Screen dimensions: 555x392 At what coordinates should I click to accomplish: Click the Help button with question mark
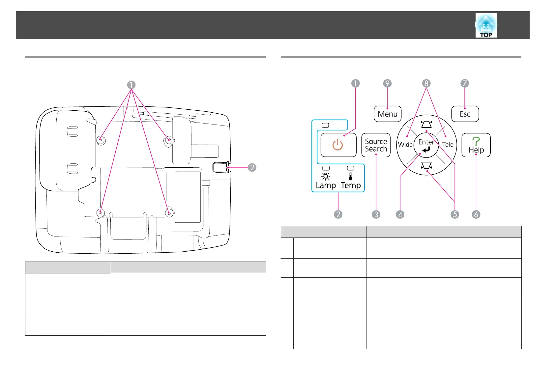[476, 145]
